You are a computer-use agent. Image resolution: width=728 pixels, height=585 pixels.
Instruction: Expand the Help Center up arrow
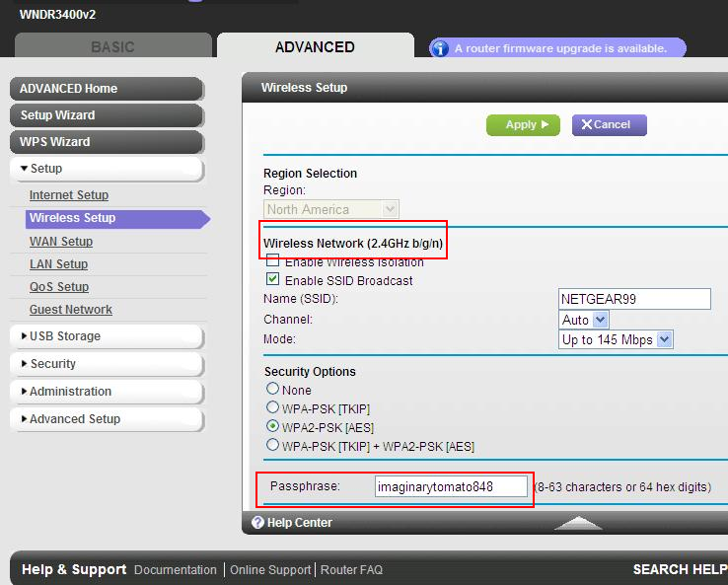click(x=578, y=522)
